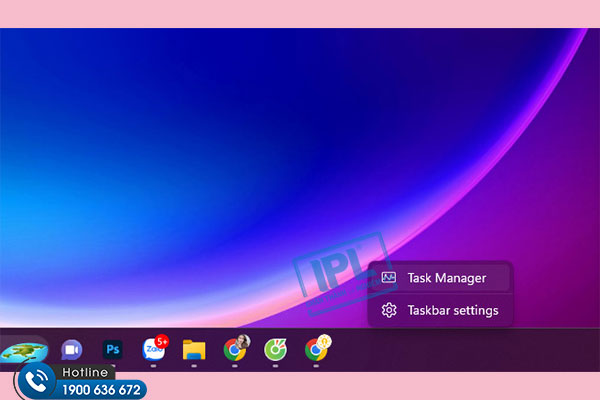This screenshot has width=600, height=400.
Task: Click the hotline number 1900 636 672
Action: coord(101,390)
